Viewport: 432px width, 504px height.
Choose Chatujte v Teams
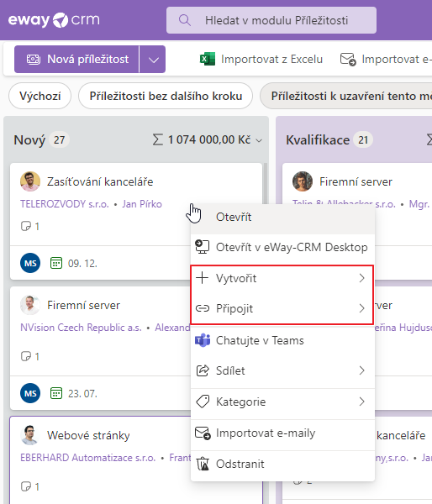click(282, 340)
